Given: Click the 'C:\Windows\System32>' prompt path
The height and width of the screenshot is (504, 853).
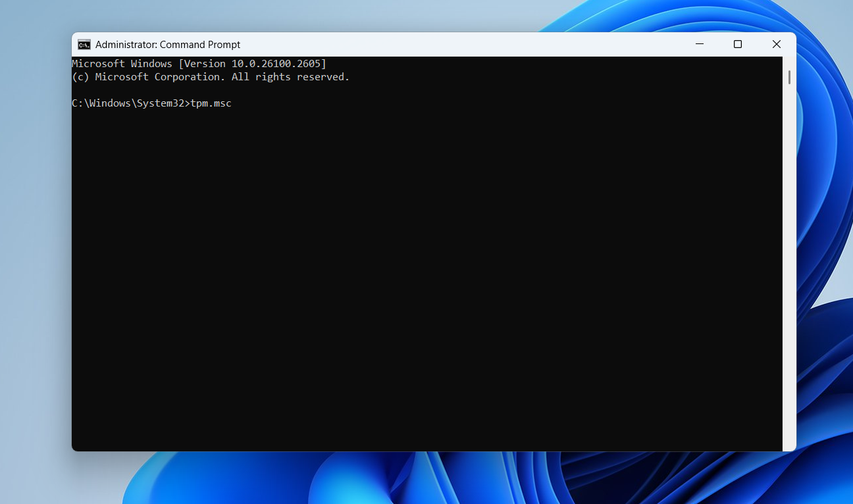Looking at the screenshot, I should coord(131,103).
